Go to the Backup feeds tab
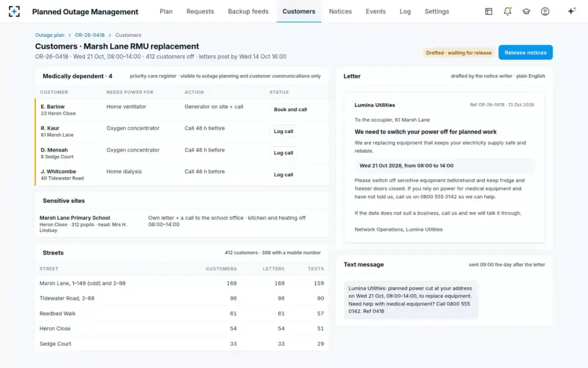Screen dimensions: 588x368 (248, 11)
